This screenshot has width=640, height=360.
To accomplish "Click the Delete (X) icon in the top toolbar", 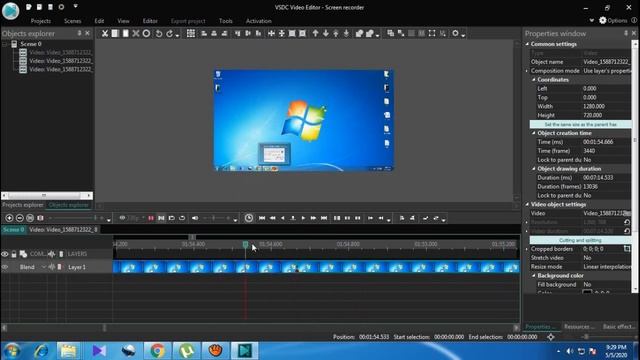I will [x=136, y=33].
